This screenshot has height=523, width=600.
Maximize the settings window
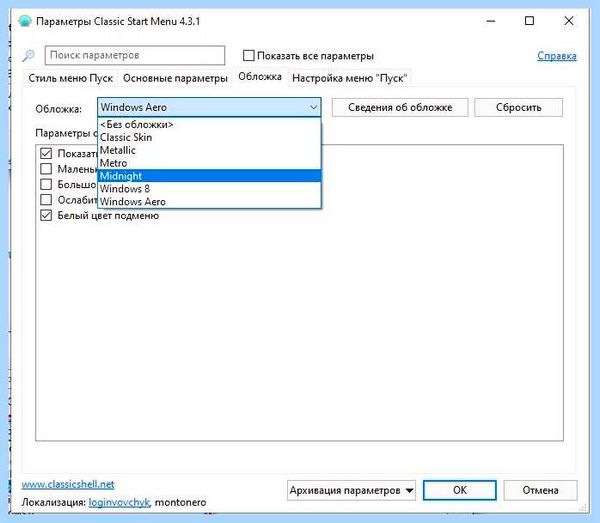point(529,21)
